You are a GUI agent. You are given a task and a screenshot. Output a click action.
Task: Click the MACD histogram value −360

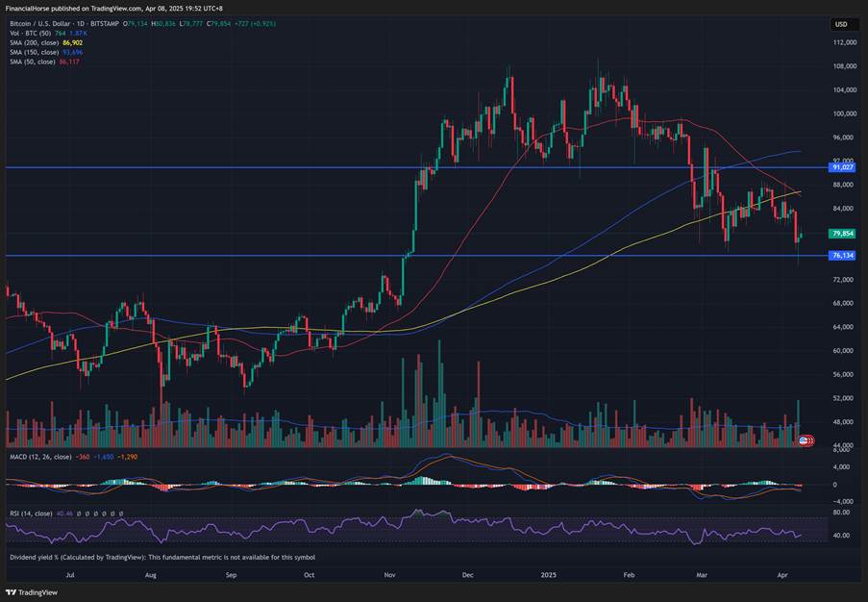click(x=83, y=457)
